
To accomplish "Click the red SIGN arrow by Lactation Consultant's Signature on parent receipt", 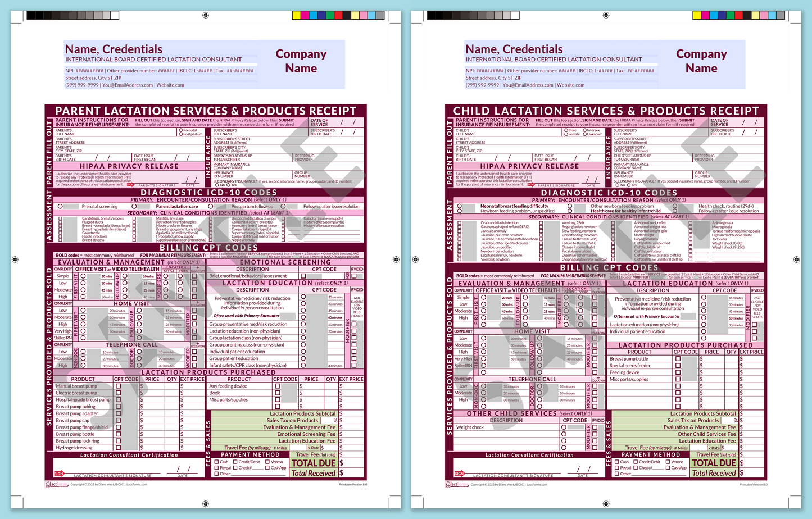I will (58, 474).
